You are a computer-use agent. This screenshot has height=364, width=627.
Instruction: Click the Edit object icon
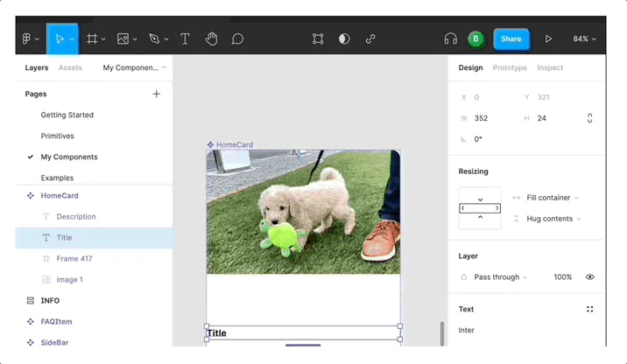click(x=318, y=38)
